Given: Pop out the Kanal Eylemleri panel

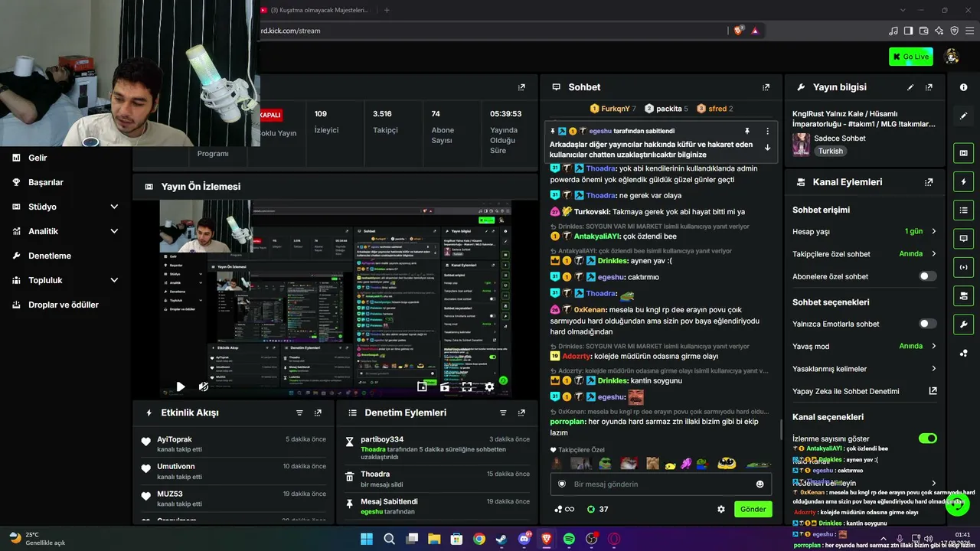Looking at the screenshot, I should 929,182.
